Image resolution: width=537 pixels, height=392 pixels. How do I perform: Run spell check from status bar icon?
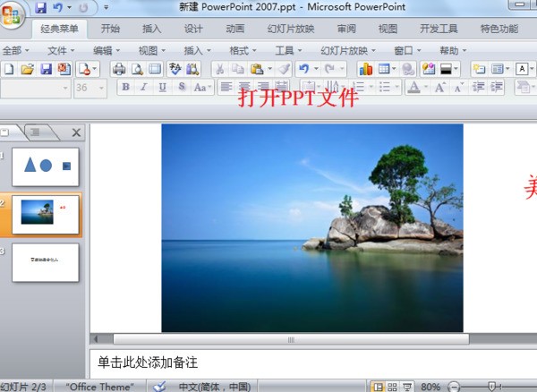[x=159, y=386]
